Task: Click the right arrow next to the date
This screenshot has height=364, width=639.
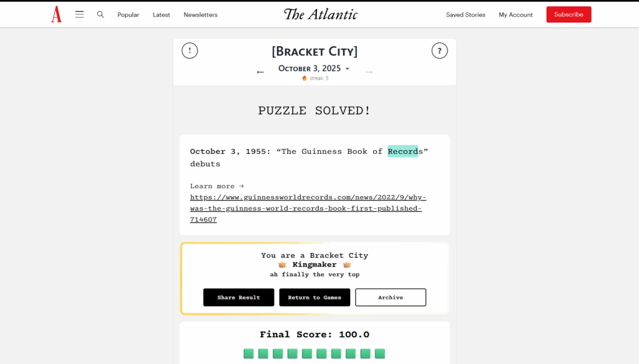Action: pyautogui.click(x=369, y=72)
